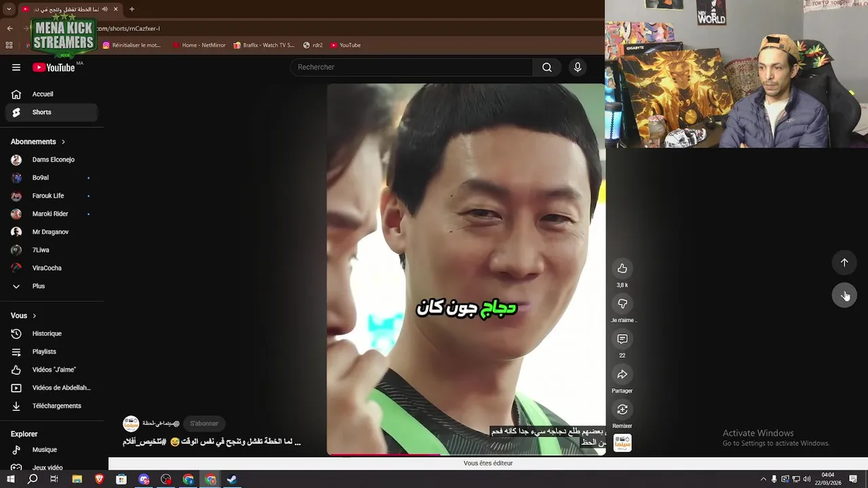The width and height of the screenshot is (868, 488).
Task: Click the Rechercher search field
Action: [x=412, y=67]
